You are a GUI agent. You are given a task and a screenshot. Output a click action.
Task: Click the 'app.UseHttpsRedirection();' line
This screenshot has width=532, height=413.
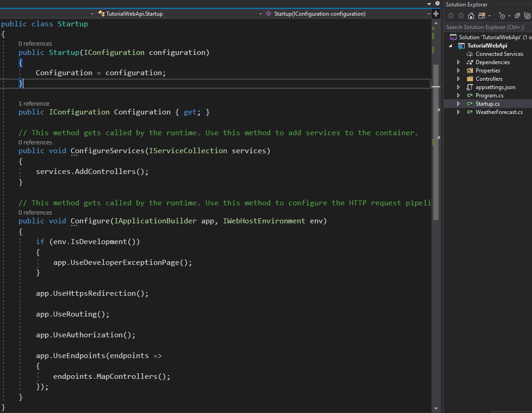92,293
